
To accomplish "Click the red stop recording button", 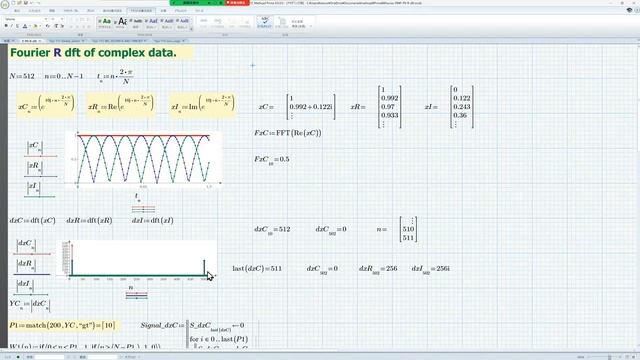I will click(x=237, y=3).
